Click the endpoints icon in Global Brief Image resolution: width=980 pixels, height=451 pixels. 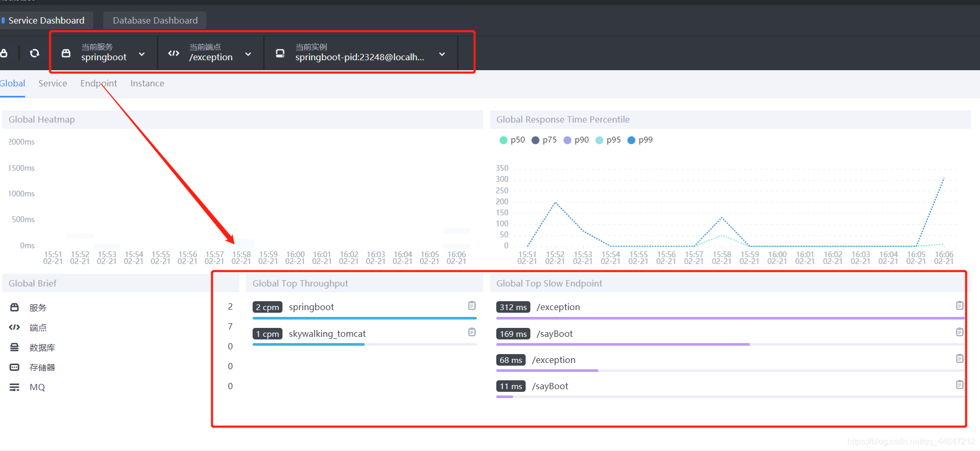15,327
